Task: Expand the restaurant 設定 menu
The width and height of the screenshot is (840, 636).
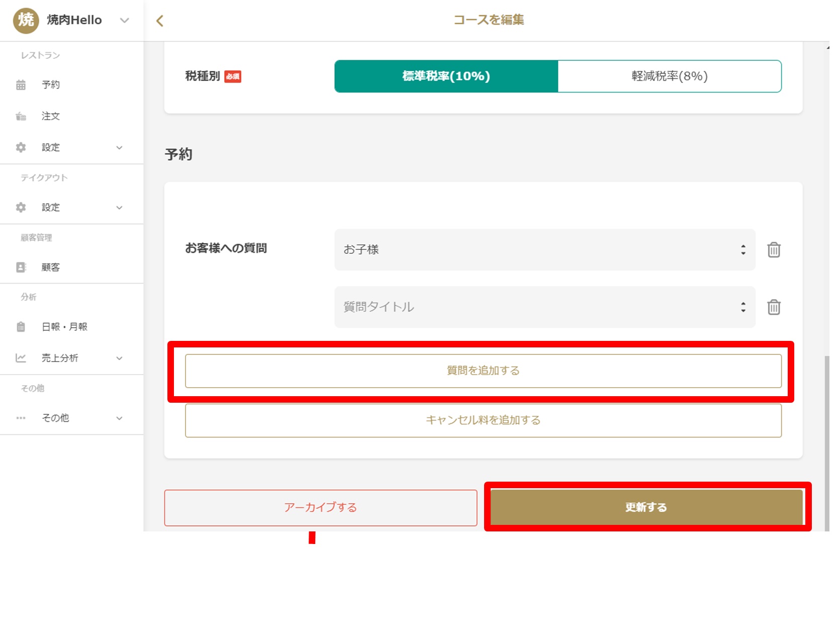Action: pos(119,148)
